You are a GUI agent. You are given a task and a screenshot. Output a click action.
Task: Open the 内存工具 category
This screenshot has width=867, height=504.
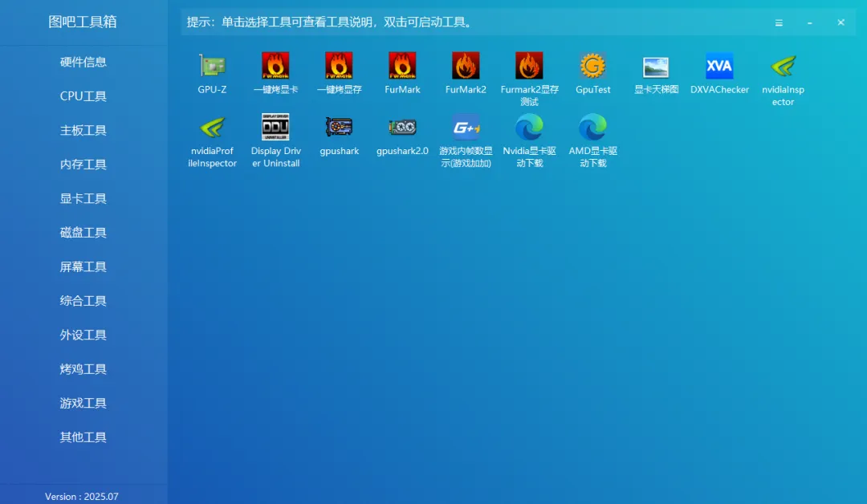tap(83, 165)
